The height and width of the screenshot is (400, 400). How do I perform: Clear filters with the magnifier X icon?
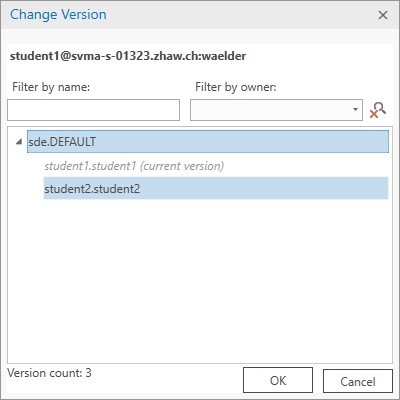click(x=378, y=110)
